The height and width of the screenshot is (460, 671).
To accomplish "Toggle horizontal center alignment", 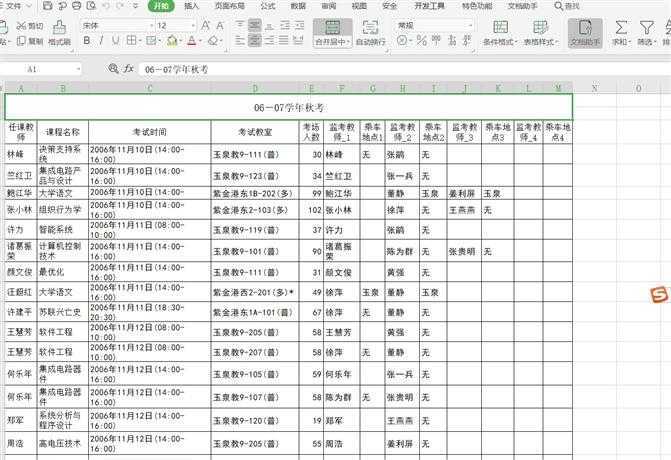I will coord(255,41).
